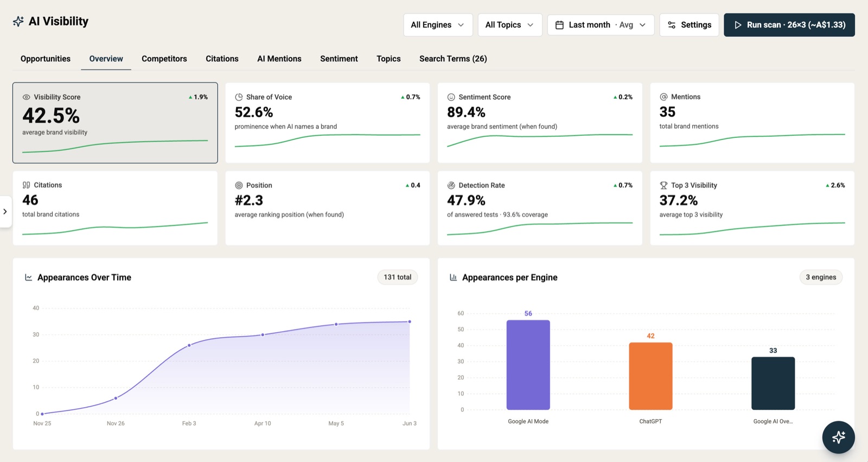Screen dimensions: 868x462
Task: Select the Share of Voice 52.6% card
Action: click(x=328, y=123)
